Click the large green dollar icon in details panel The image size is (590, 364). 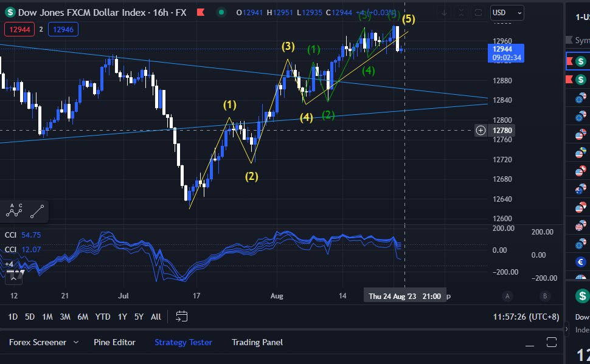point(583,295)
